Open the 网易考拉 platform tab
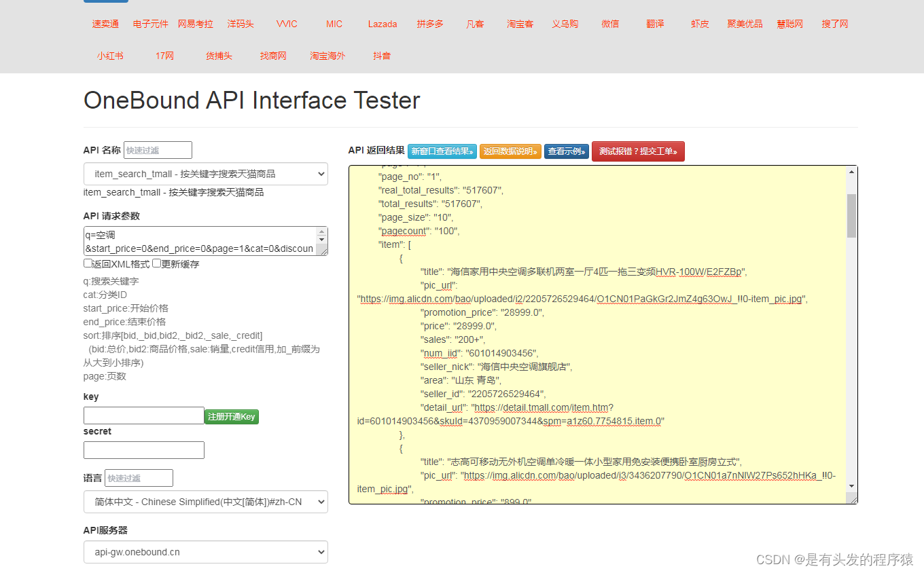This screenshot has width=924, height=573. (196, 24)
